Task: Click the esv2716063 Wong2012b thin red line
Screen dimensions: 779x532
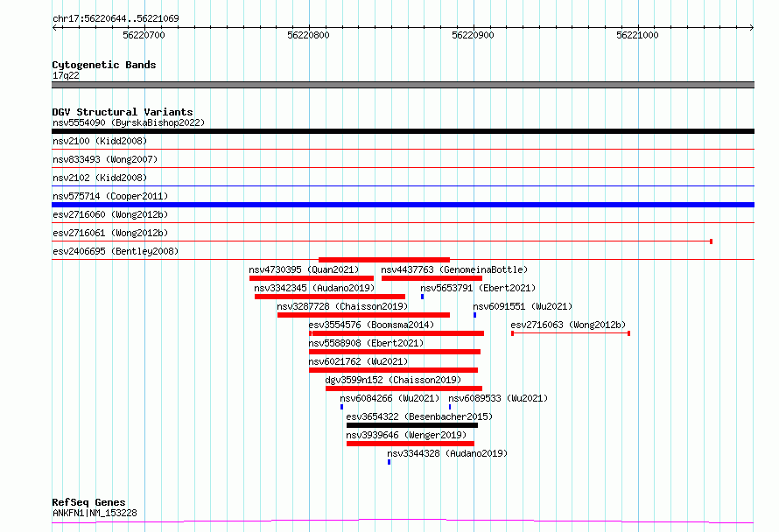Action: point(571,333)
